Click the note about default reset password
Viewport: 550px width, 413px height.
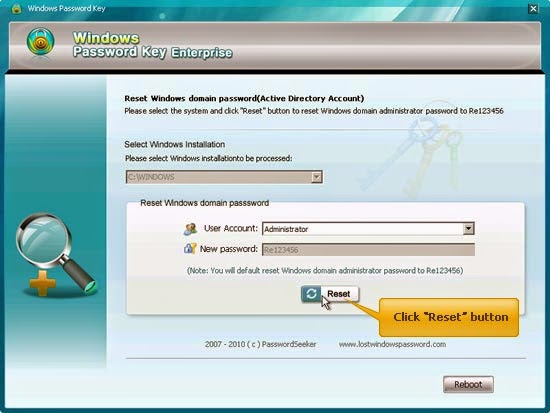[325, 271]
